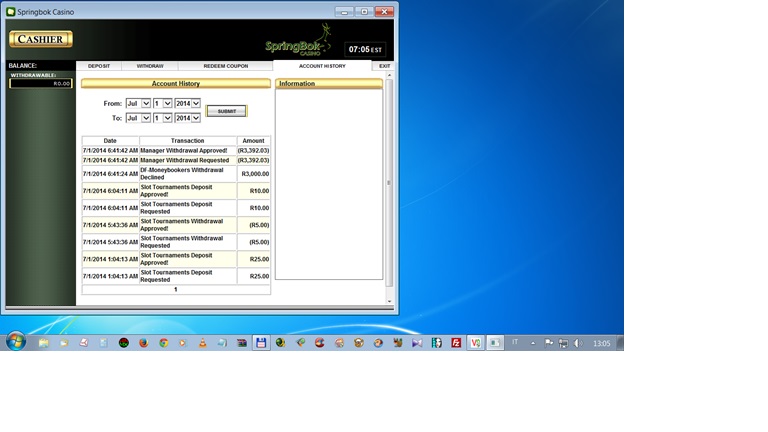Click inside the Information text area

click(x=329, y=184)
